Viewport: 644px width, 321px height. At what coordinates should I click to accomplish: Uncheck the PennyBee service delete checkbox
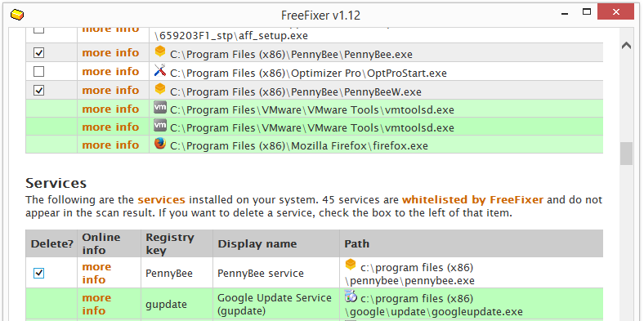(38, 273)
